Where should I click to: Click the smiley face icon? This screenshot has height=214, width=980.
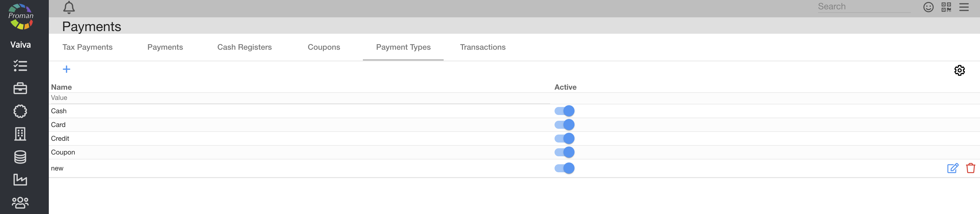[x=928, y=7]
